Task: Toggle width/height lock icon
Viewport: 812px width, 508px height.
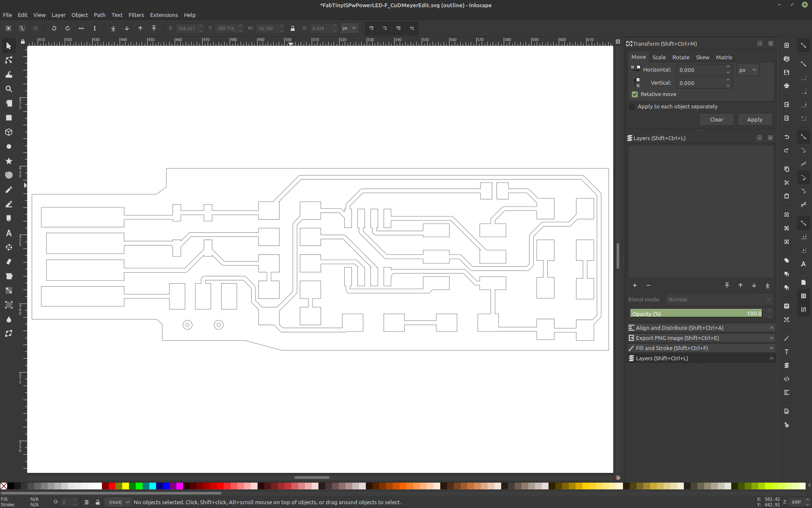Action: [x=292, y=28]
